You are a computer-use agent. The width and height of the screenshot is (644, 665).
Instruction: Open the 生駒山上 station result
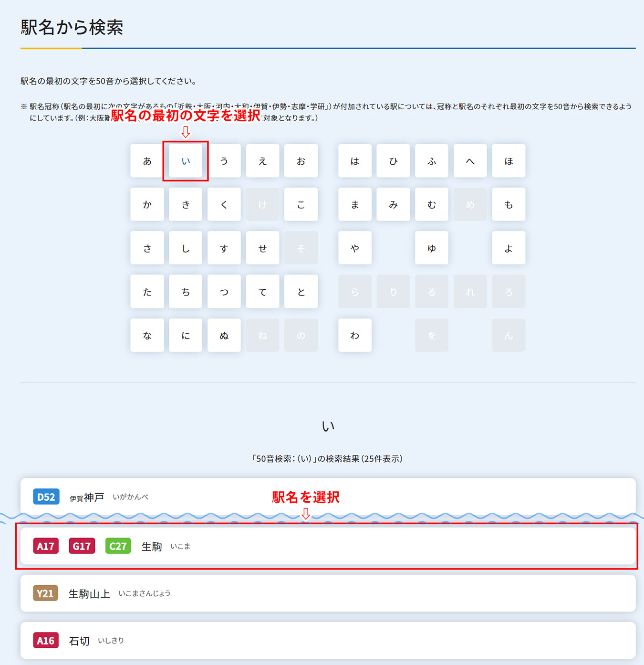[x=328, y=593]
